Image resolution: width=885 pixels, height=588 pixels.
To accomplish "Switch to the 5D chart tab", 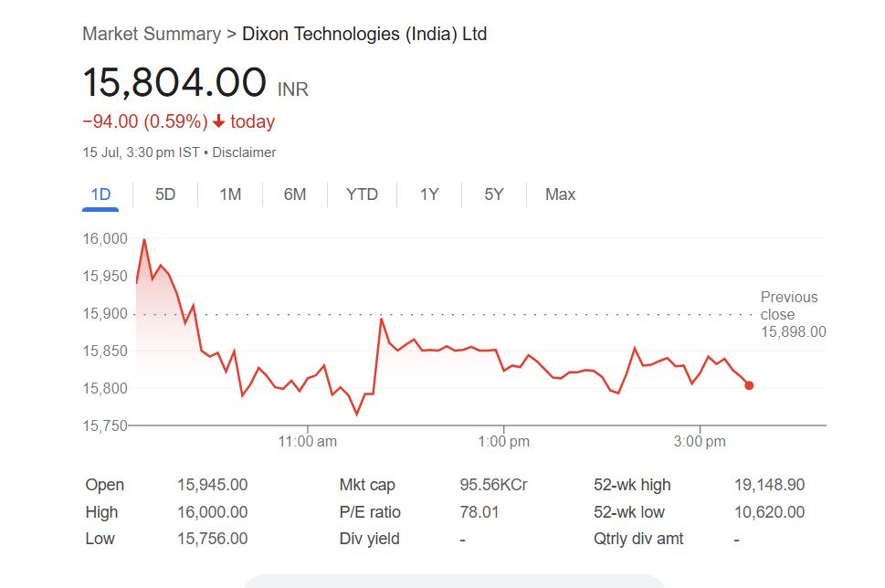I will 165,194.
